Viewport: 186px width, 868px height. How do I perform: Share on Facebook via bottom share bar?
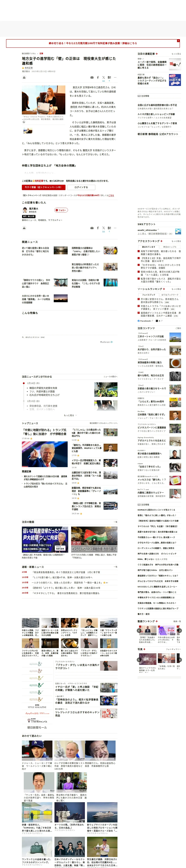coord(98,228)
